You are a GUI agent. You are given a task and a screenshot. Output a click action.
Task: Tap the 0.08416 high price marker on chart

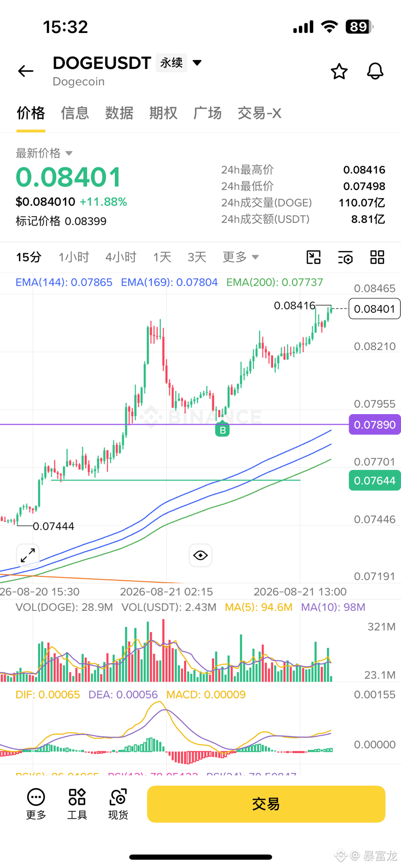(x=294, y=306)
